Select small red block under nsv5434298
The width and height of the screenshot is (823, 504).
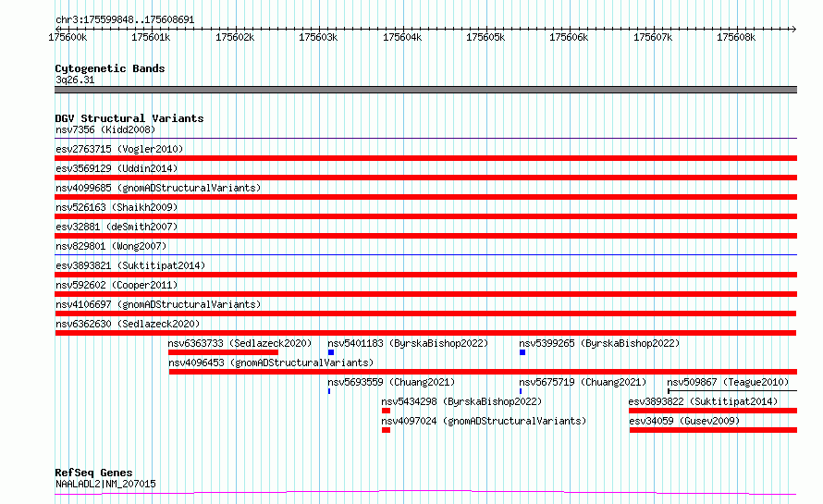pyautogui.click(x=386, y=411)
